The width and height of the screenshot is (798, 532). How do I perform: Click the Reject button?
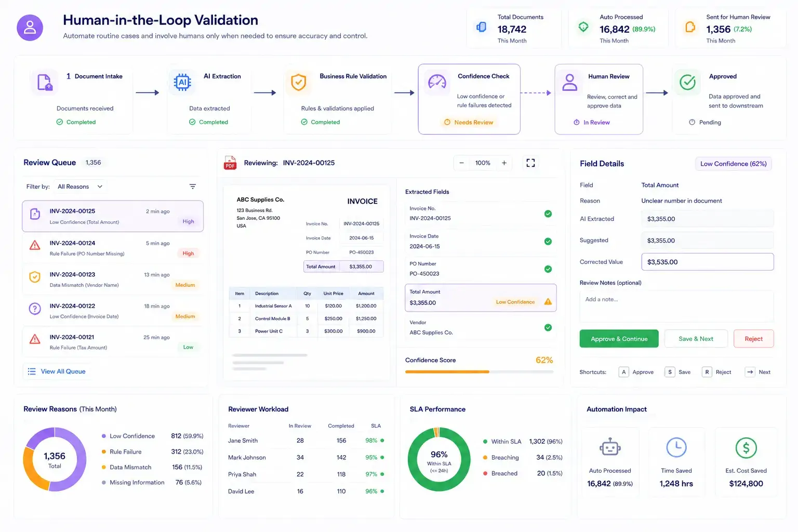pyautogui.click(x=753, y=339)
